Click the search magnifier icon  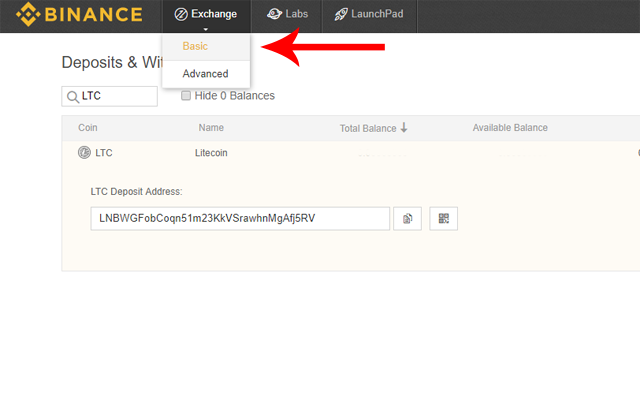[x=73, y=97]
